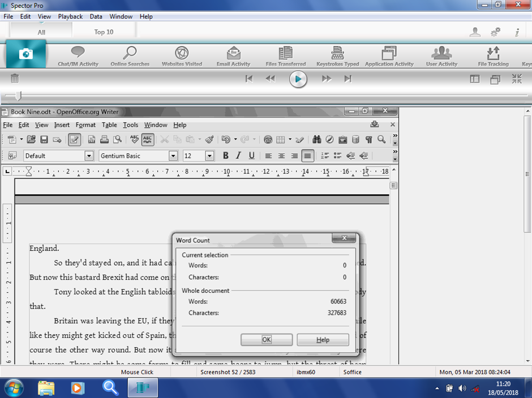Click the screenshot camera icon
The height and width of the screenshot is (398, 532).
[26, 54]
